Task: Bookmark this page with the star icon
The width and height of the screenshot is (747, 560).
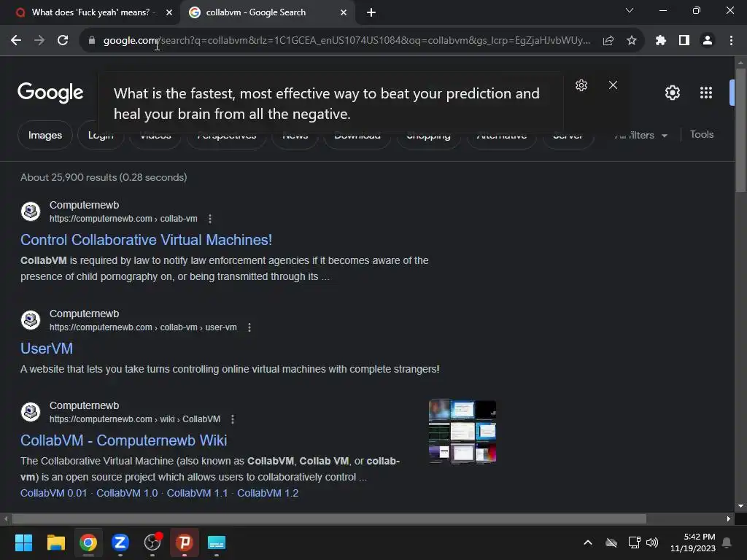Action: click(x=632, y=41)
